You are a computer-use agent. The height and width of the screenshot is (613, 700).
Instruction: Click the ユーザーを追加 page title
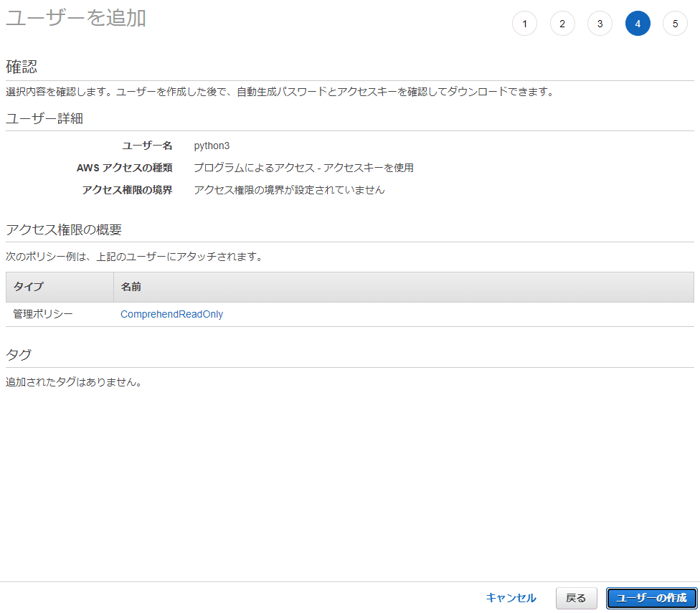[76, 19]
